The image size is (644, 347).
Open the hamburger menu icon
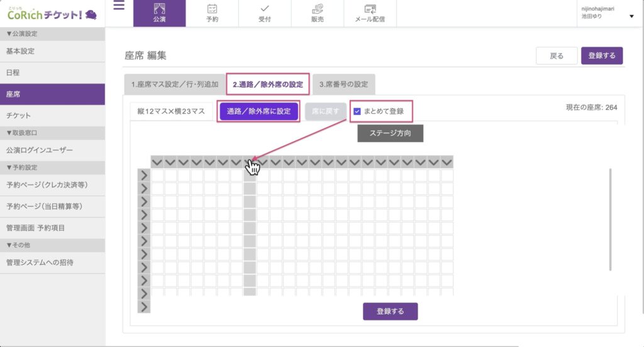pyautogui.click(x=119, y=6)
